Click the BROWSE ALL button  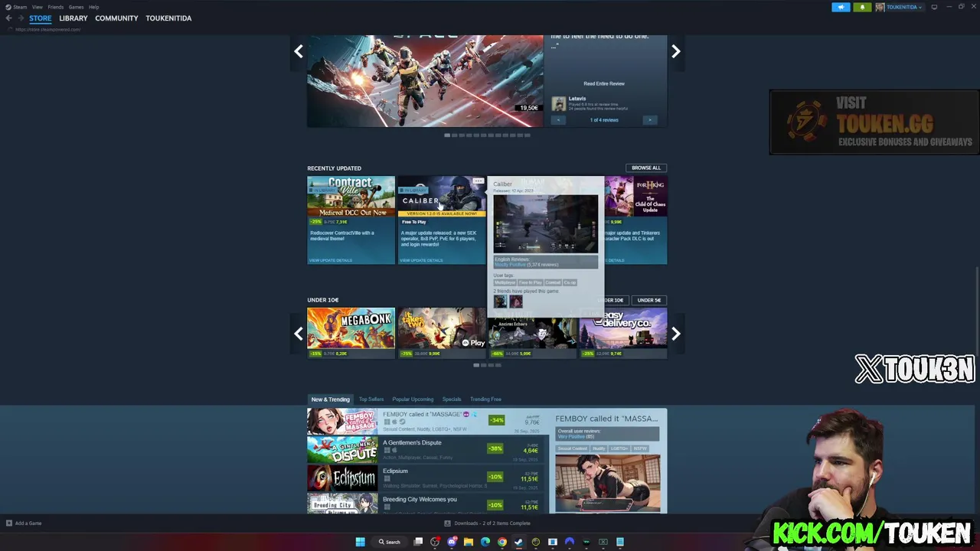pyautogui.click(x=646, y=168)
